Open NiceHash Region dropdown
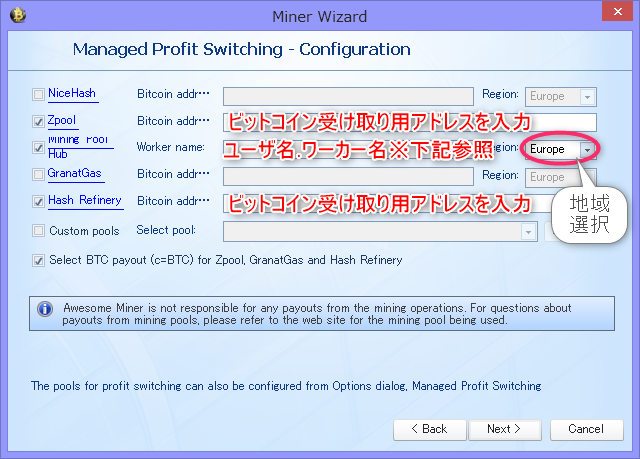 click(x=587, y=97)
